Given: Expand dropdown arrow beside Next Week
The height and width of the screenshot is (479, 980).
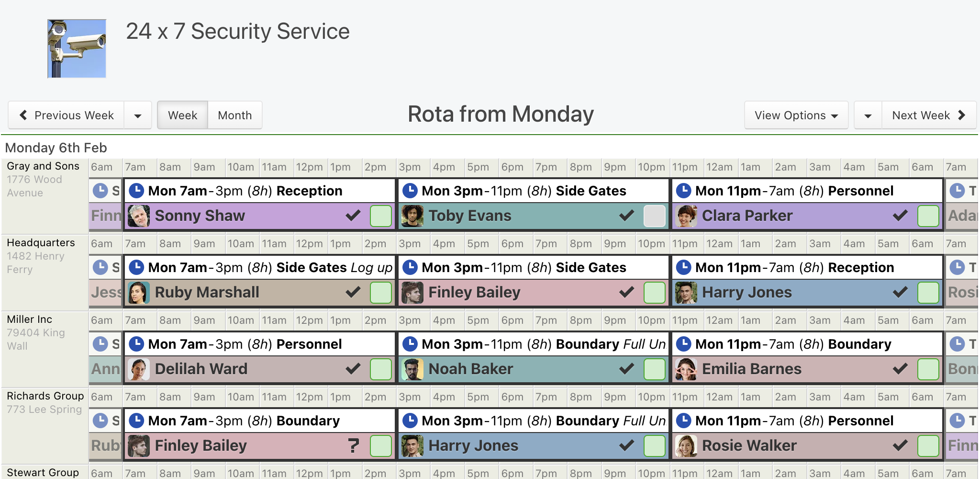Looking at the screenshot, I should tap(868, 115).
